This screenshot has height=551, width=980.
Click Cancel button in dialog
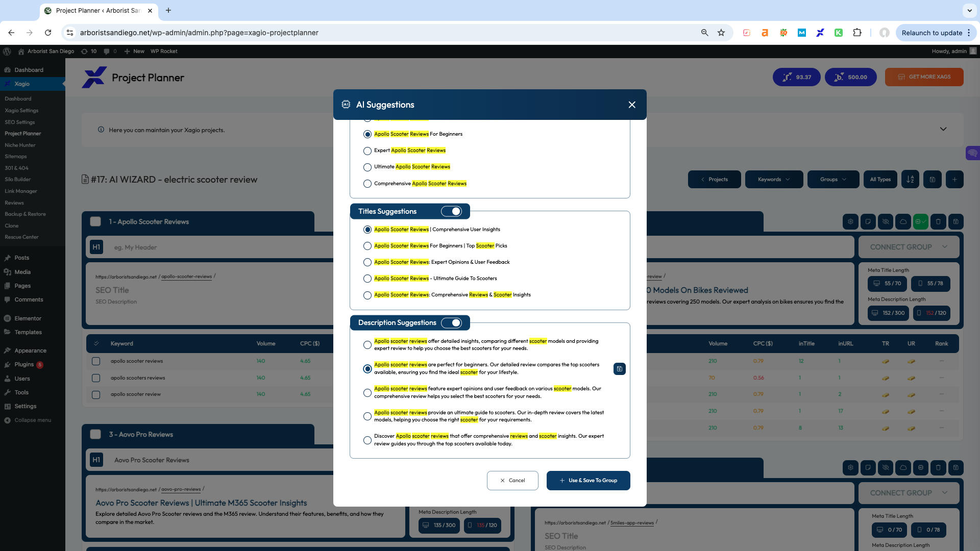pyautogui.click(x=512, y=481)
